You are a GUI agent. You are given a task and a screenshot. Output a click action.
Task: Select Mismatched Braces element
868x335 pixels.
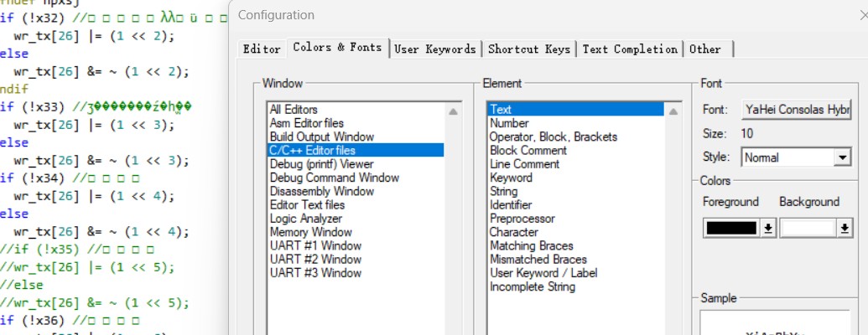point(575,260)
